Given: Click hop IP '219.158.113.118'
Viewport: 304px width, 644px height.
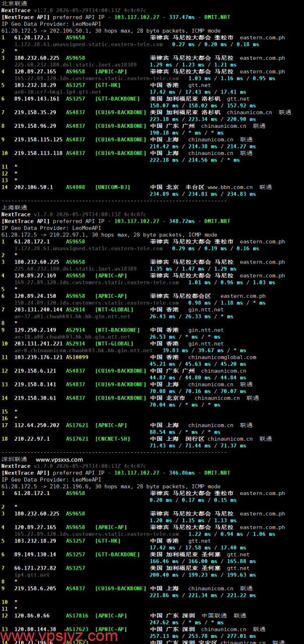Looking at the screenshot, I should 38,153.
